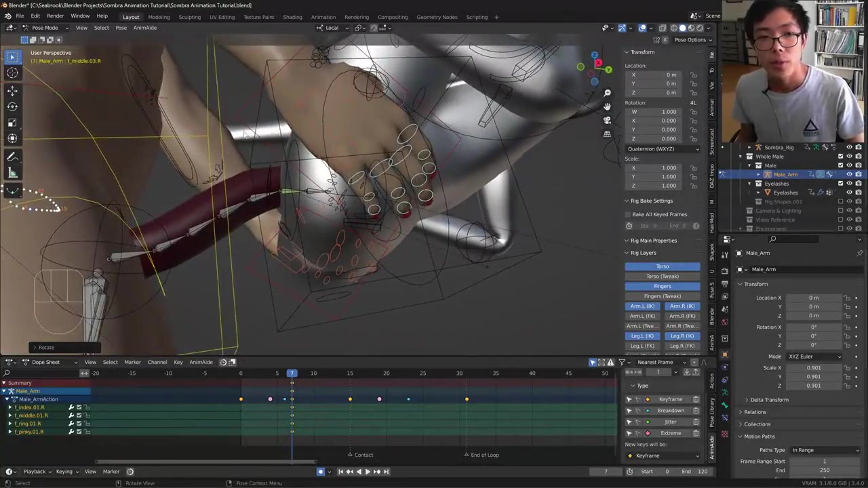Screen dimensions: 868x488
Task: Click the pan hand viewport gizmo
Action: click(x=607, y=106)
